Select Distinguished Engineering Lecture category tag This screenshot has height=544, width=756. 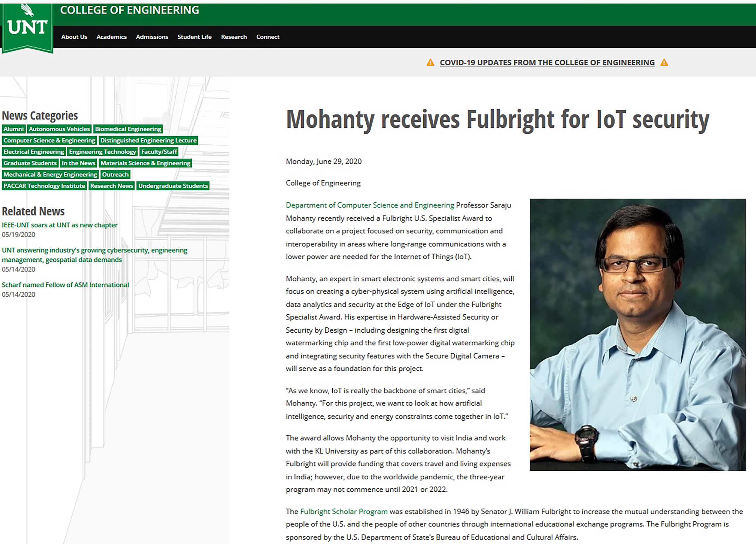click(148, 140)
